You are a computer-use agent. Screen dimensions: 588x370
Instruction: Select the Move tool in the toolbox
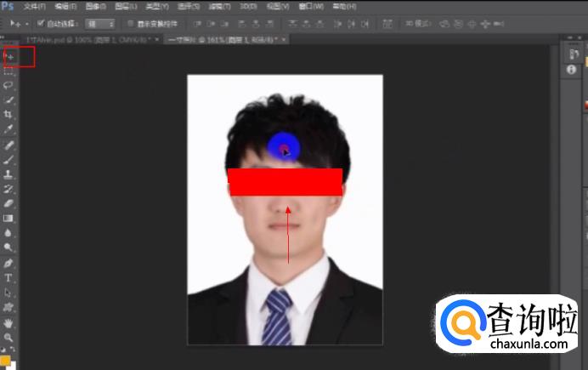pyautogui.click(x=8, y=57)
